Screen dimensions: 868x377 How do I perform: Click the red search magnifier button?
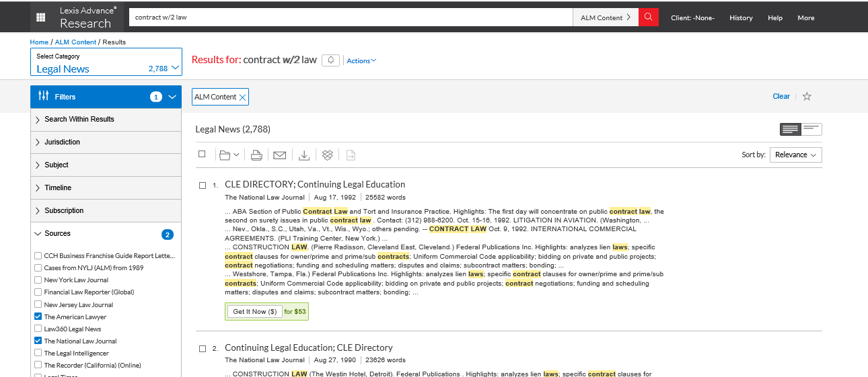pyautogui.click(x=649, y=17)
